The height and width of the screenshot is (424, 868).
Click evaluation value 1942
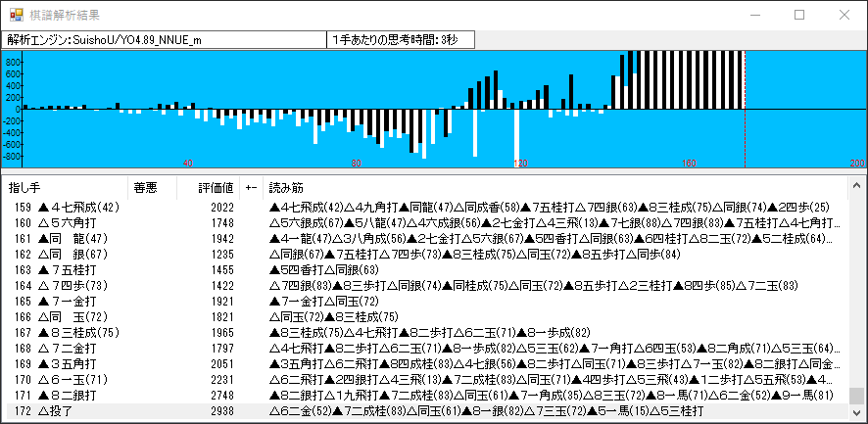(222, 239)
